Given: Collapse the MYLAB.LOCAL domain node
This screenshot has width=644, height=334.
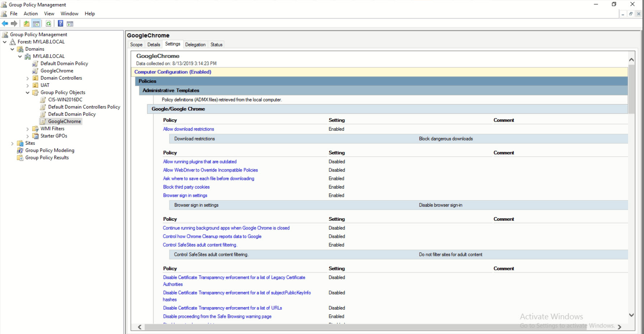Looking at the screenshot, I should (20, 56).
